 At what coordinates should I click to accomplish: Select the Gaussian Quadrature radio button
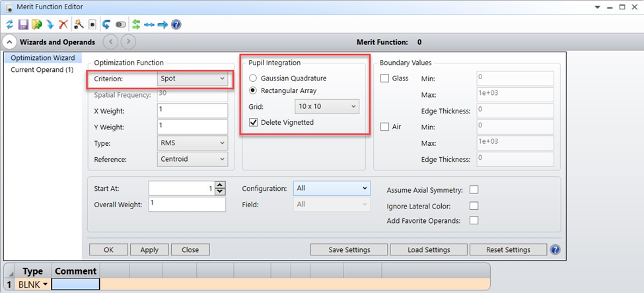(x=253, y=78)
